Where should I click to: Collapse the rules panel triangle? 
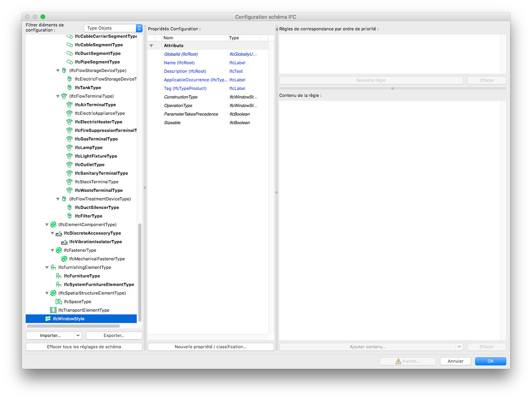click(x=277, y=29)
